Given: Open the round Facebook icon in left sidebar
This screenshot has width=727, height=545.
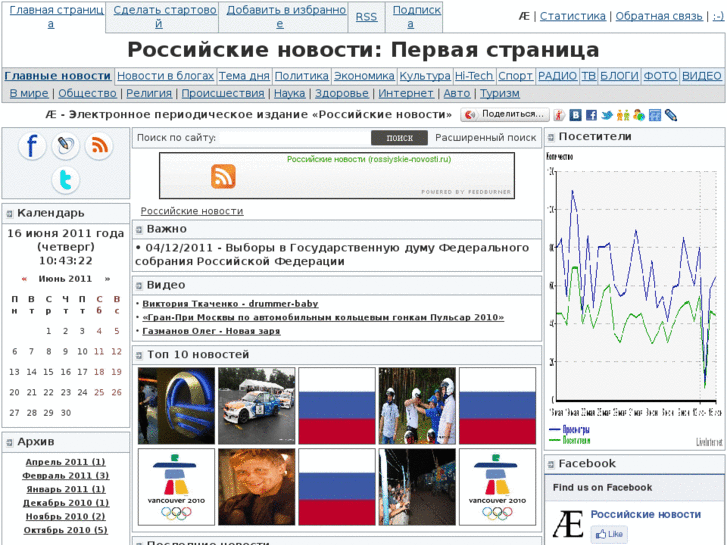Looking at the screenshot, I should click(32, 146).
